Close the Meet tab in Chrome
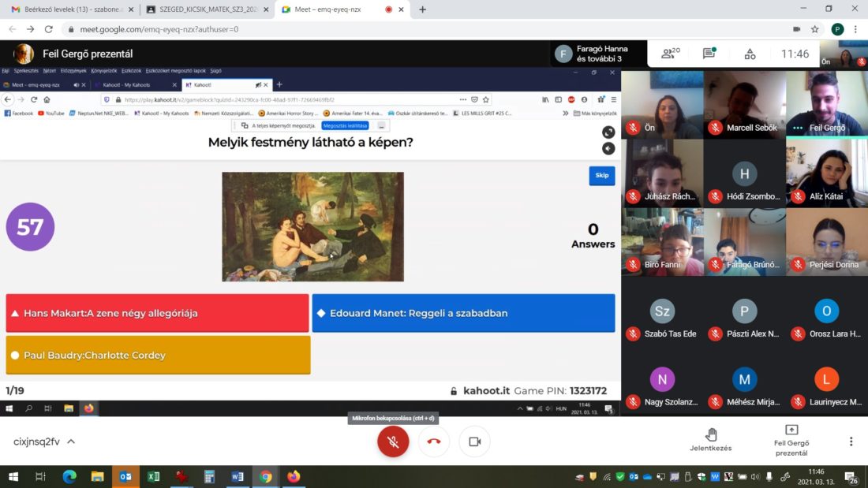868x488 pixels. coord(401,9)
